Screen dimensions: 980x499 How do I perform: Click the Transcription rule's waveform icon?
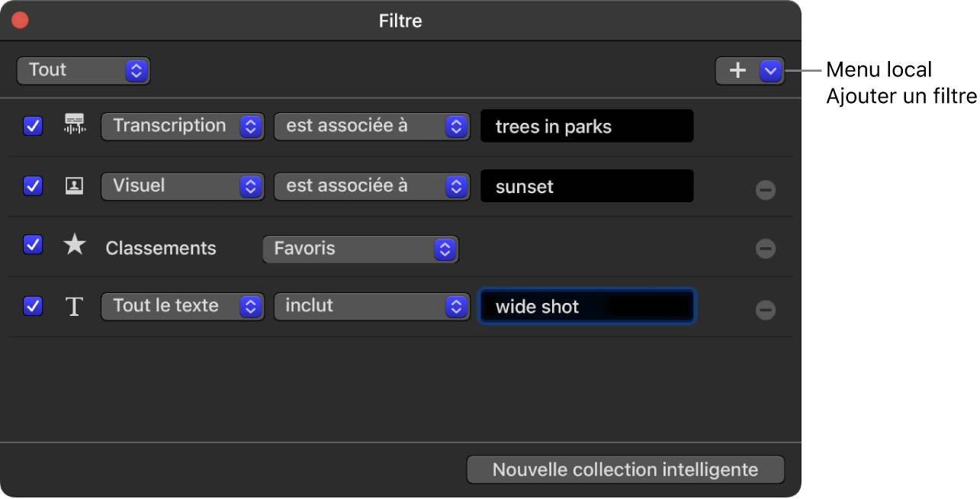74,126
